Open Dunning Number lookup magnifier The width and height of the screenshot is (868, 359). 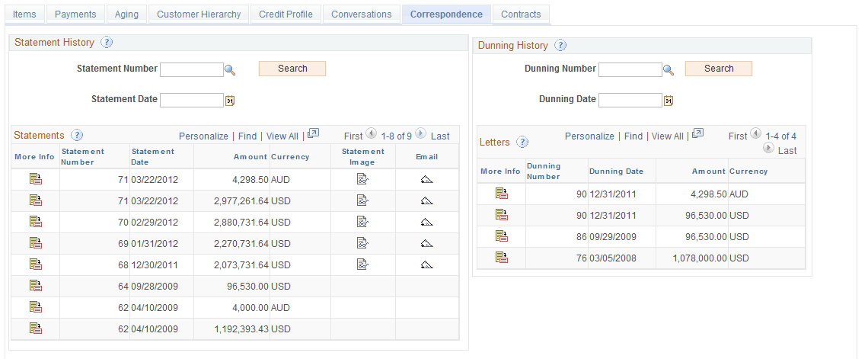click(669, 70)
